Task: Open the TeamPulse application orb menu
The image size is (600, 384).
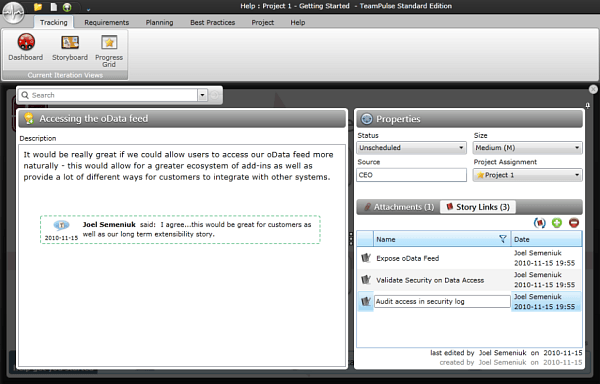Action: tap(13, 12)
